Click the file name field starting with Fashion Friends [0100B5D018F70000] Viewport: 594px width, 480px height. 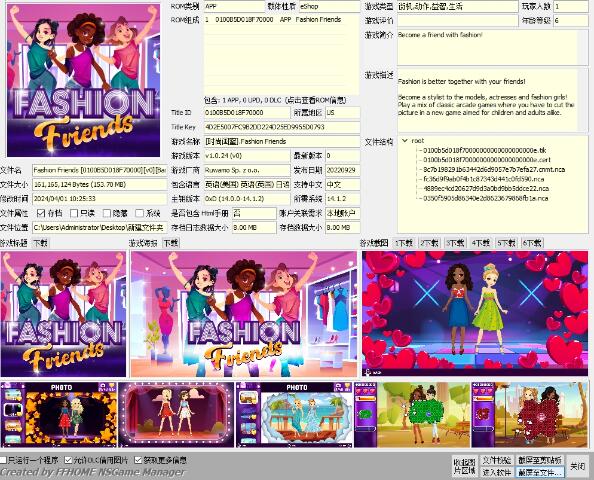pos(100,170)
